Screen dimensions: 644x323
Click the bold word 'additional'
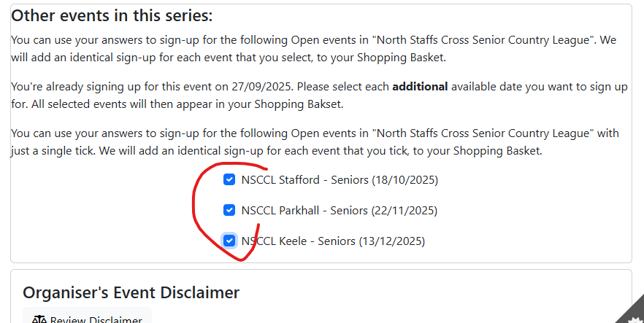pos(420,87)
